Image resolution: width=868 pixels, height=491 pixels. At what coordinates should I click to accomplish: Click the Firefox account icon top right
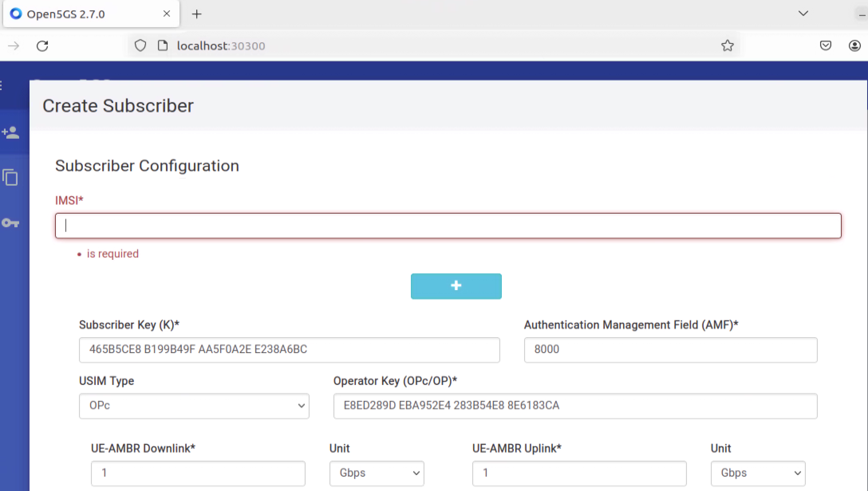click(x=854, y=46)
